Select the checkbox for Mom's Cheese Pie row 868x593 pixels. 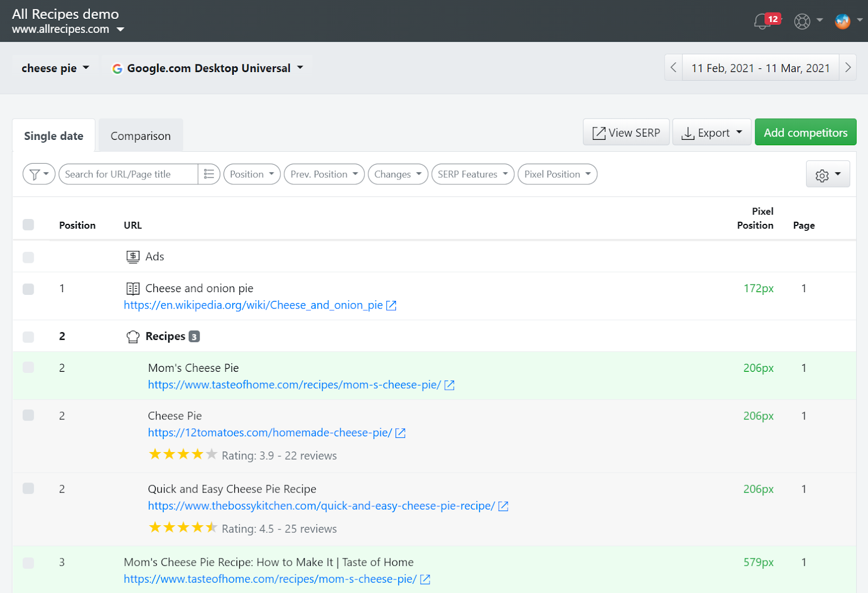[x=28, y=367]
